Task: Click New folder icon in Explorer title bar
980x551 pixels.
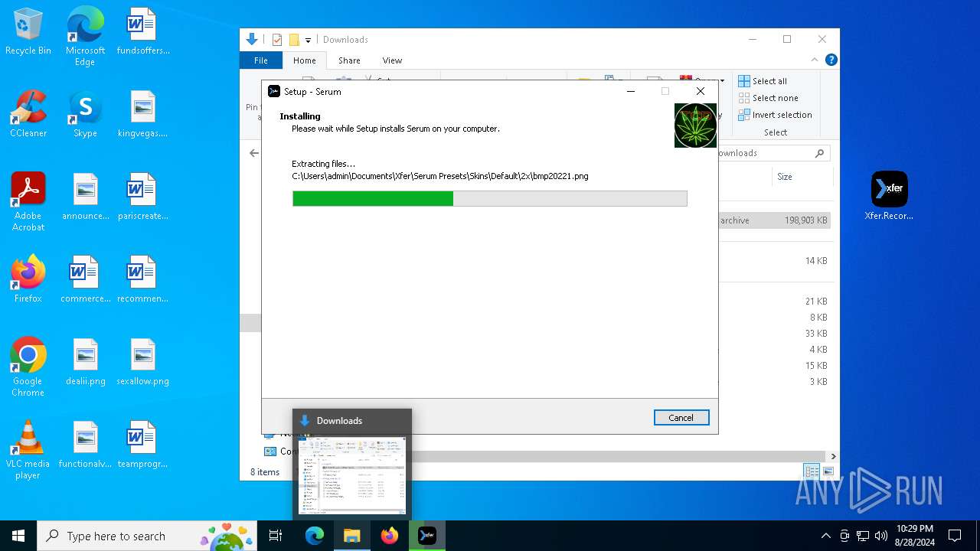Action: tap(294, 40)
